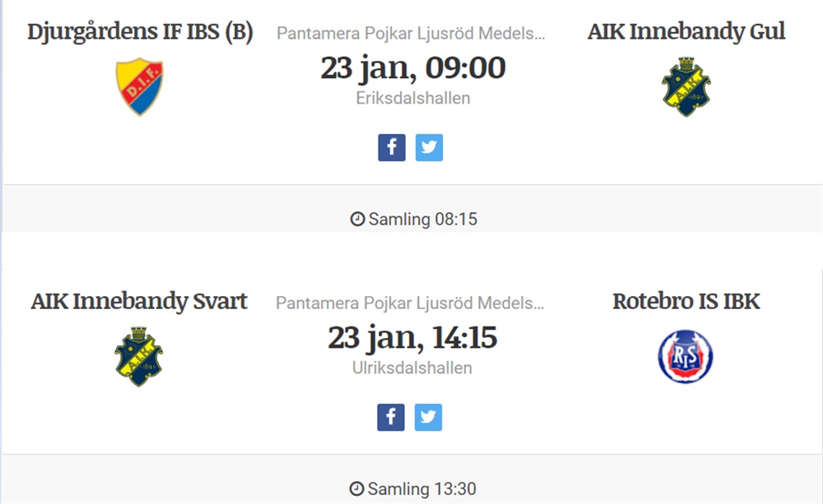Share the 14:15 match on Facebook

(390, 418)
